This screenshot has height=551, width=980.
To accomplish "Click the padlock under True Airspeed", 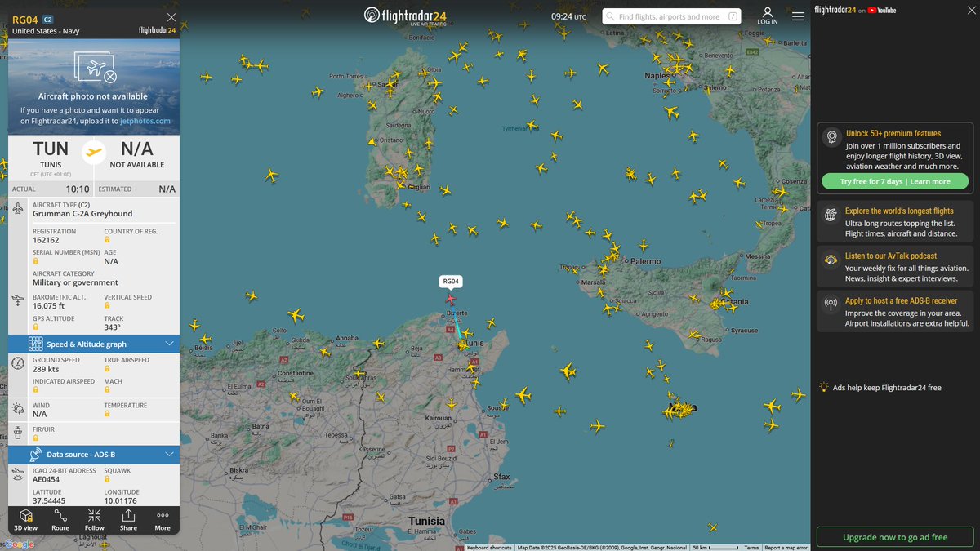I will tap(107, 369).
